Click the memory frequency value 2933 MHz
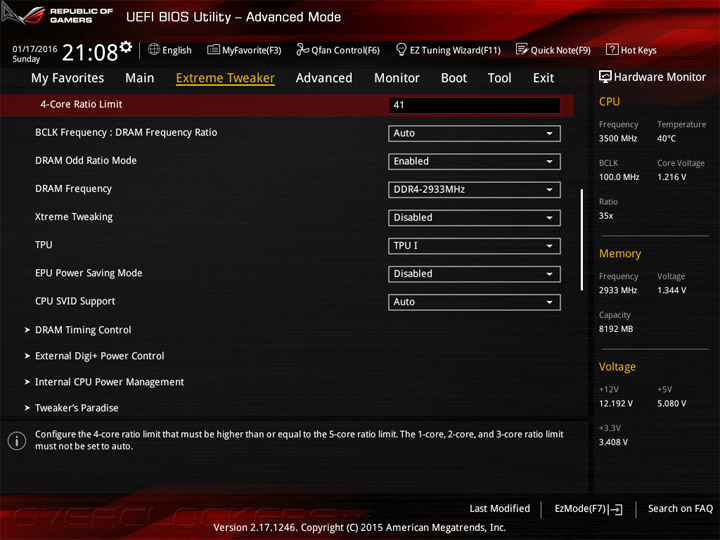This screenshot has height=540, width=720. coord(618,290)
